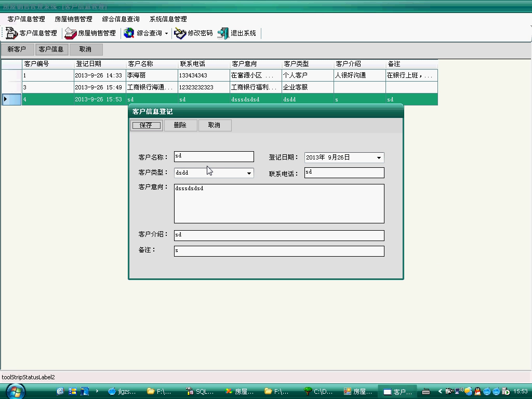Click 取消 in the 客户信息登记 dialog
Screen dimensions: 532x399
tap(215, 125)
